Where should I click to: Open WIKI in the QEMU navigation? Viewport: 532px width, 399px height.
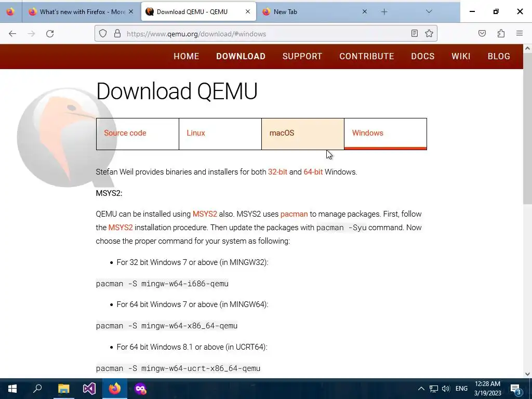[461, 56]
